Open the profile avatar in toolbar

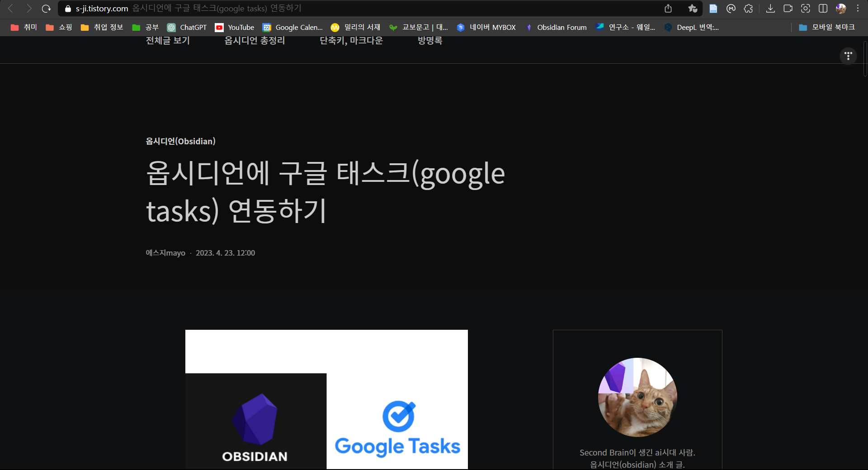tap(841, 8)
